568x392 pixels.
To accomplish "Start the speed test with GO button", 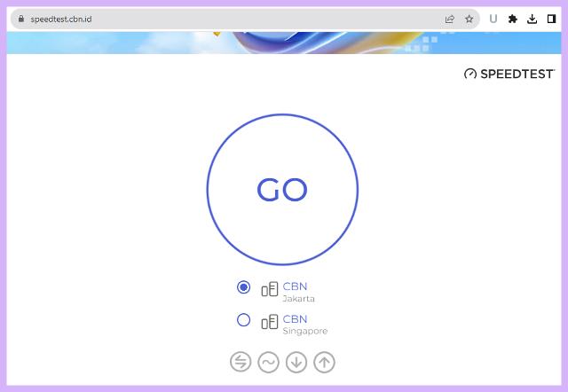I will 282,189.
